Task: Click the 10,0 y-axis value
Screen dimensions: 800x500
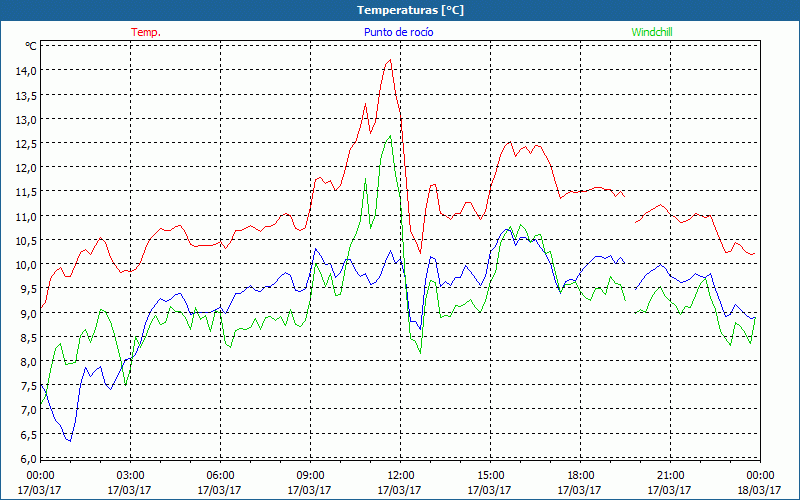Action: click(26, 265)
